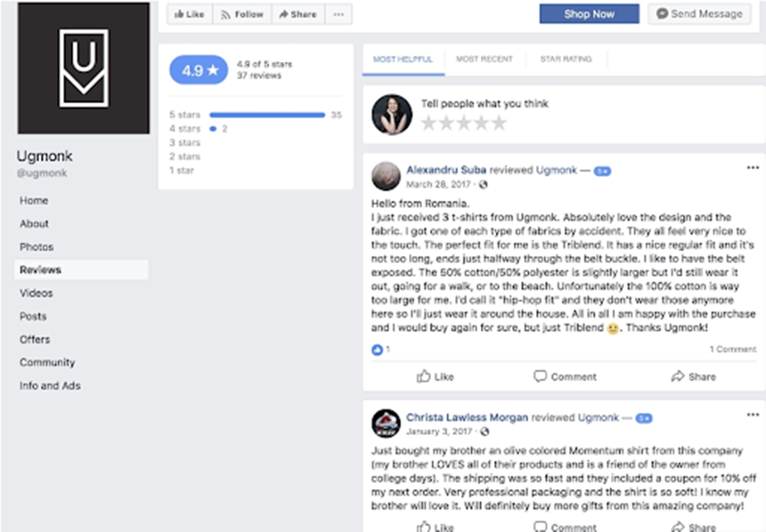Open Christa Lawless Morgan's profile
The height and width of the screenshot is (532, 766).
467,418
